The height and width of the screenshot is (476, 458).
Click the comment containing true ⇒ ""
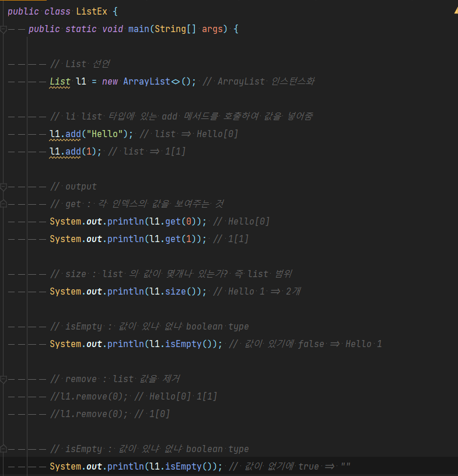[289, 467]
